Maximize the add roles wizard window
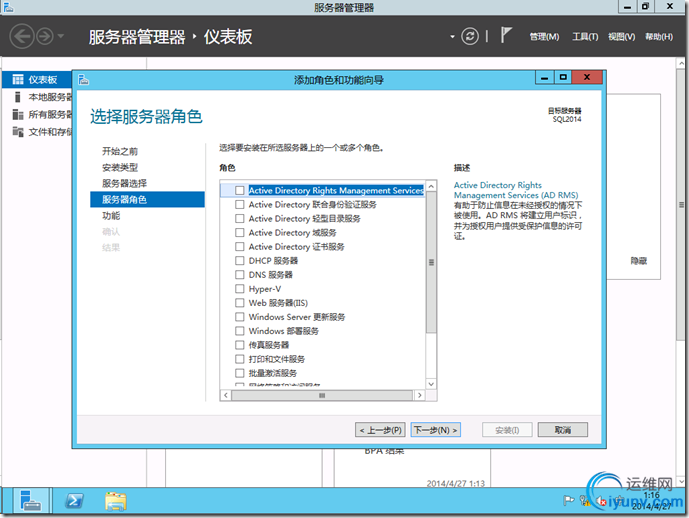The image size is (689, 518). pos(563,78)
